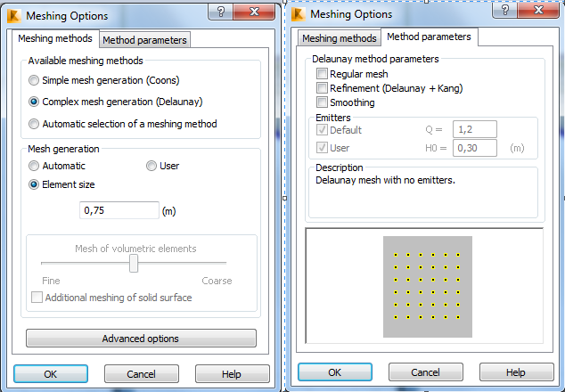Open Meshing methods tab in left window
This screenshot has height=392, width=565.
55,38
